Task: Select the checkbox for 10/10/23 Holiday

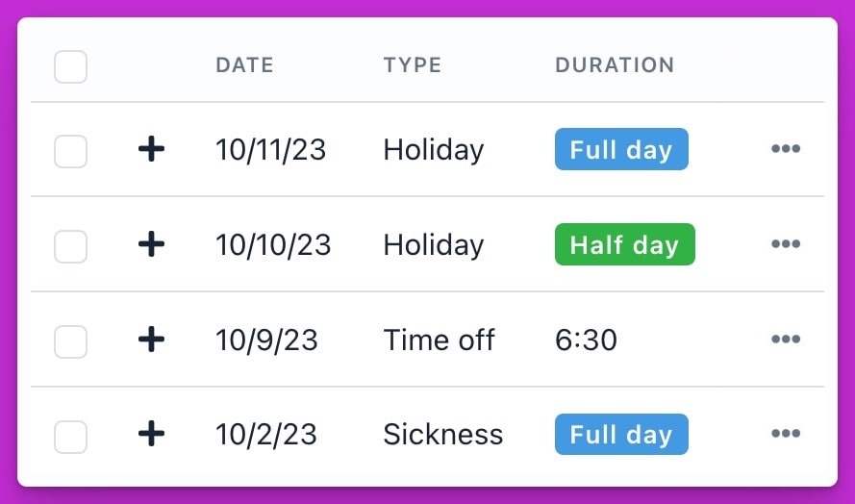Action: [x=71, y=246]
